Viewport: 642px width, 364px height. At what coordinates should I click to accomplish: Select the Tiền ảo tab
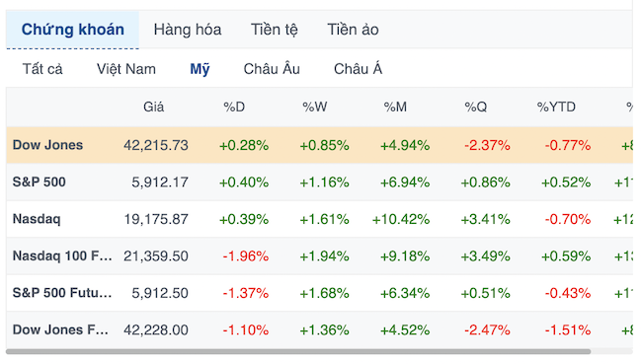(x=353, y=30)
